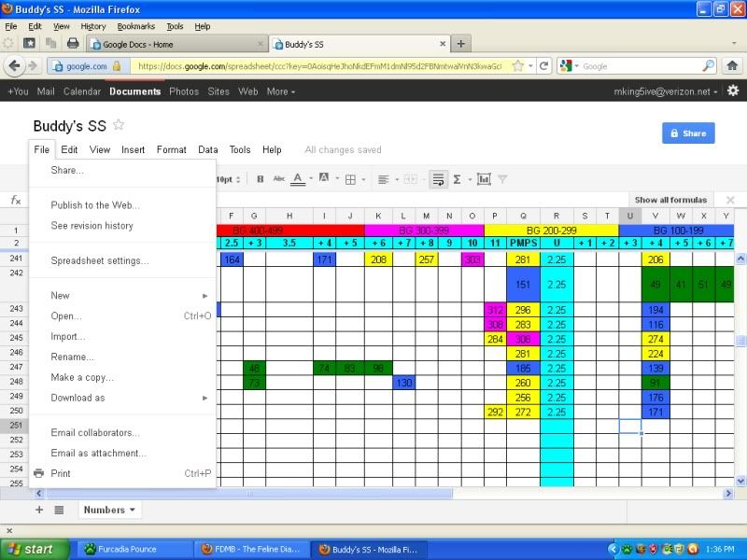
Task: Click the fx formula icon
Action: coord(16,200)
